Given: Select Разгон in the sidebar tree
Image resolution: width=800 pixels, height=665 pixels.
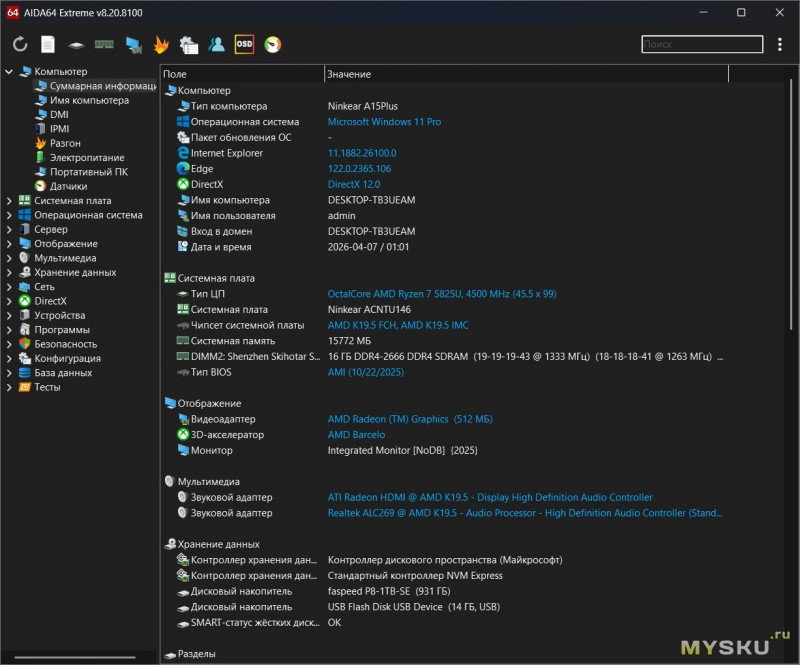Looking at the screenshot, I should click(x=66, y=143).
